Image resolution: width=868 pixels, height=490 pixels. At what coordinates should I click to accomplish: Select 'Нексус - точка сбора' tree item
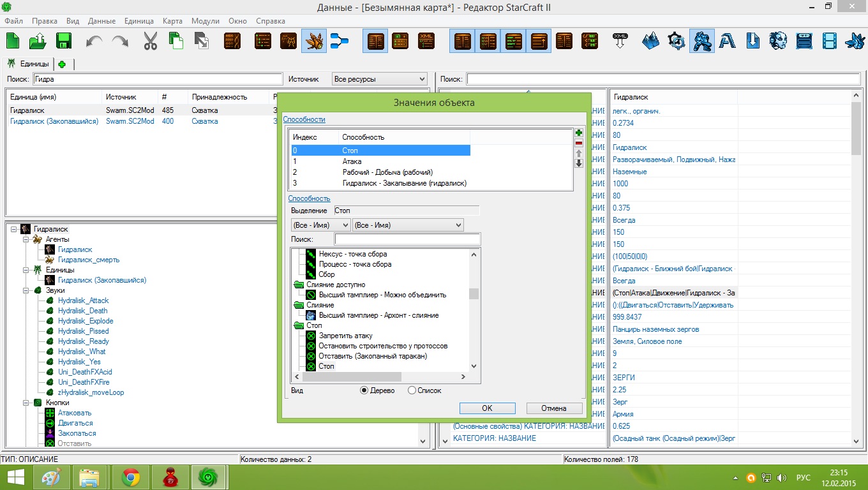click(x=353, y=254)
